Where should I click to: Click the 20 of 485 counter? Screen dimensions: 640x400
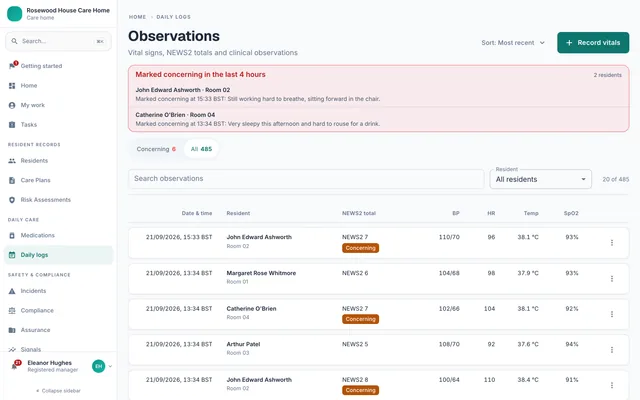click(616, 180)
